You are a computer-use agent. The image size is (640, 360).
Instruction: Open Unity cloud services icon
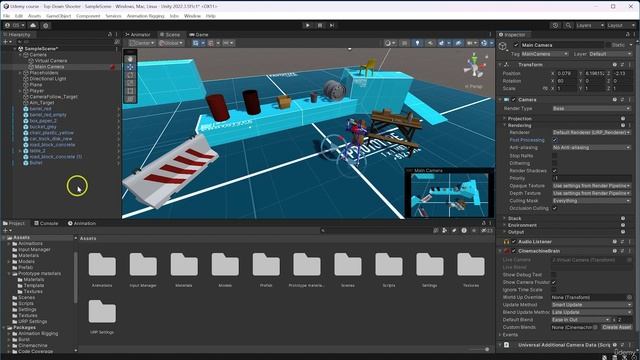pyautogui.click(x=33, y=25)
